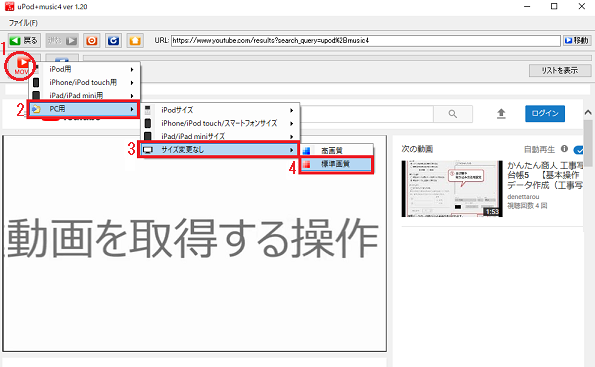This screenshot has height=367, width=595.
Task: Click the greyed Forward (進む) button
Action: click(x=62, y=40)
